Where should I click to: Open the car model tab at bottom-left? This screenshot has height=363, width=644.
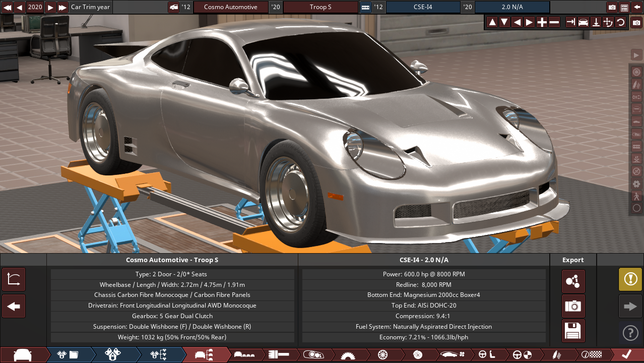point(23,354)
